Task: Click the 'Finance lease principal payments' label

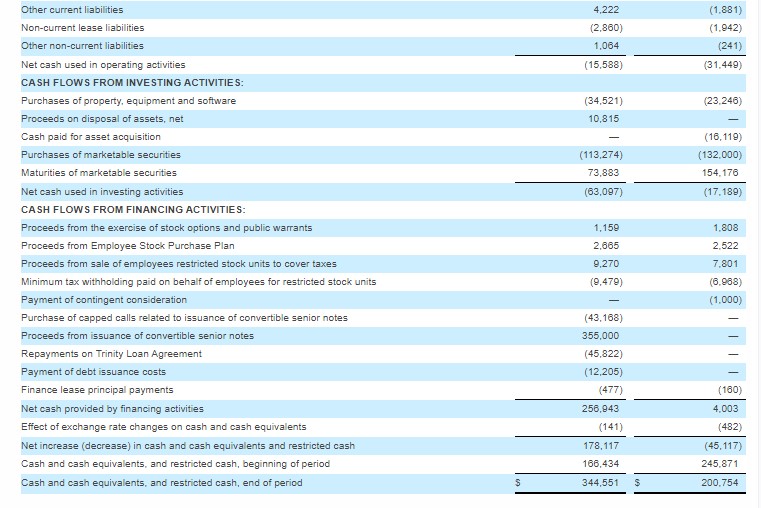Action: [x=97, y=390]
